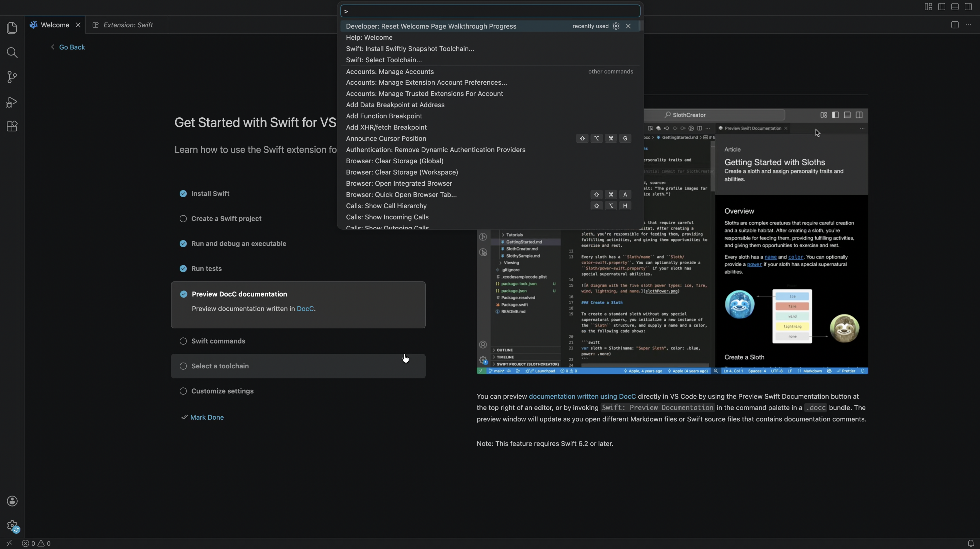Expand the Create a Swift project step
The width and height of the screenshot is (980, 549).
[298, 219]
